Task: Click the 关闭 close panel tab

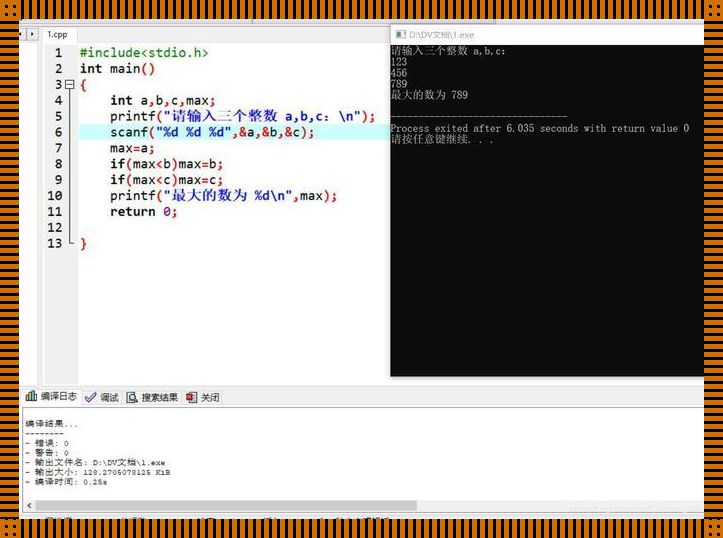Action: point(203,397)
